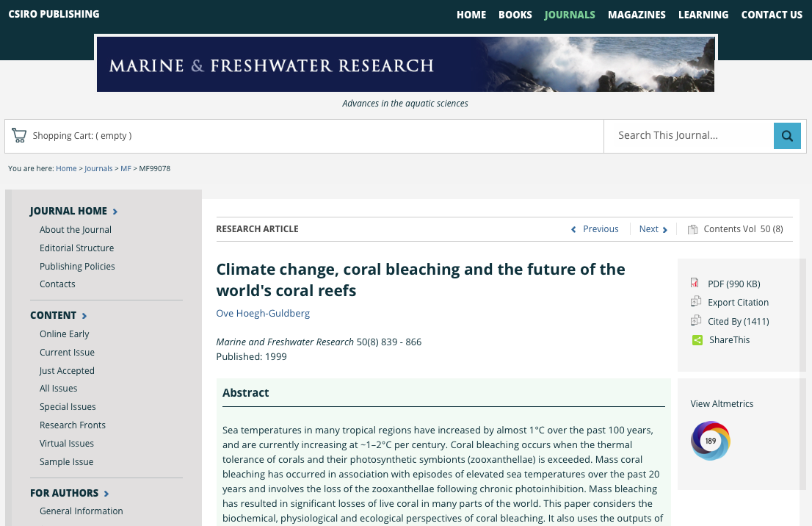This screenshot has width=812, height=526.
Task: Click the Contents Vol document icon
Action: [x=692, y=229]
